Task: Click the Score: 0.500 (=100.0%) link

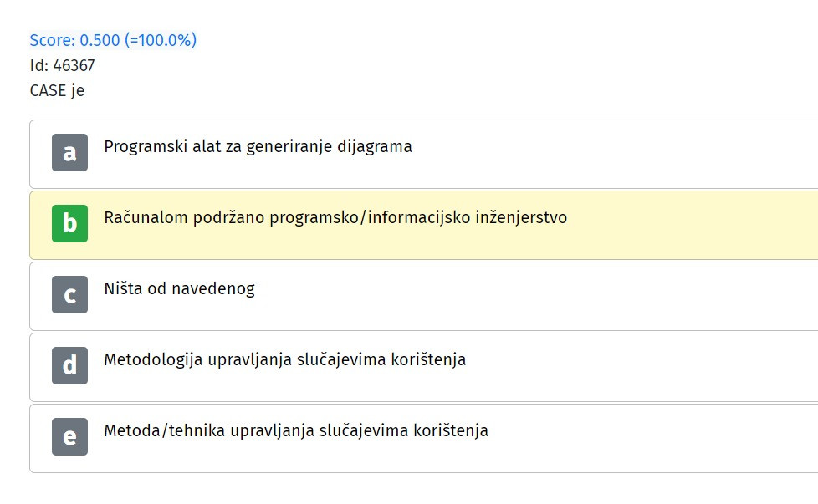Action: pos(113,40)
